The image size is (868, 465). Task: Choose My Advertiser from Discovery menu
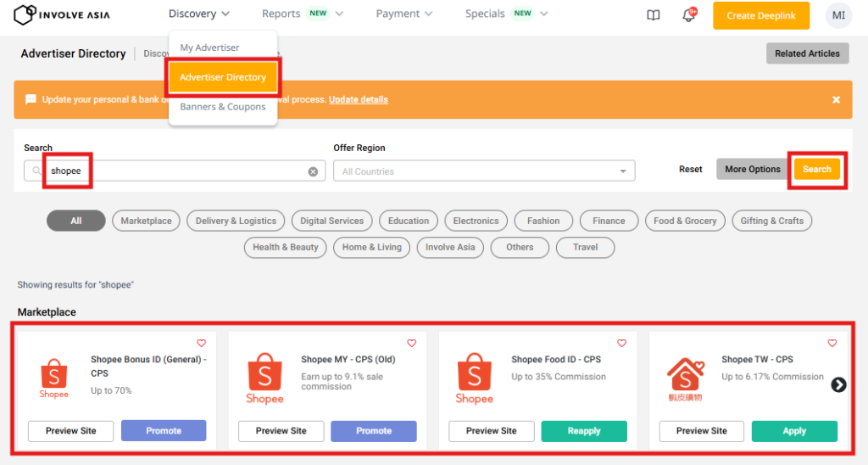coord(209,48)
